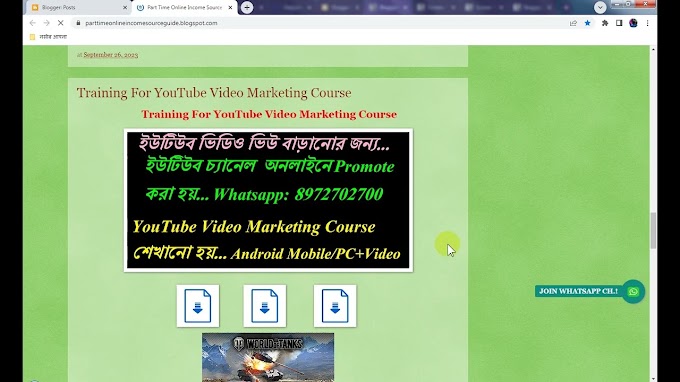Toggle the browser side panel icon
Viewport: 680px width, 382px height.
619,23
